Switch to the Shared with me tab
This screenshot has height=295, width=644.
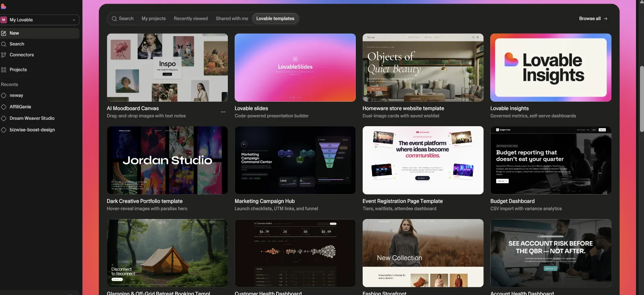[232, 18]
